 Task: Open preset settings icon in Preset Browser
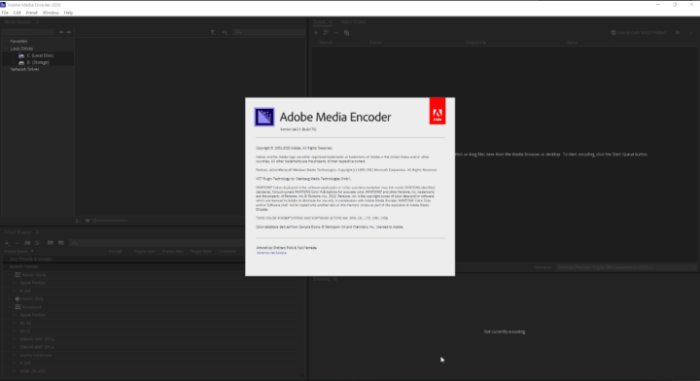[38, 243]
